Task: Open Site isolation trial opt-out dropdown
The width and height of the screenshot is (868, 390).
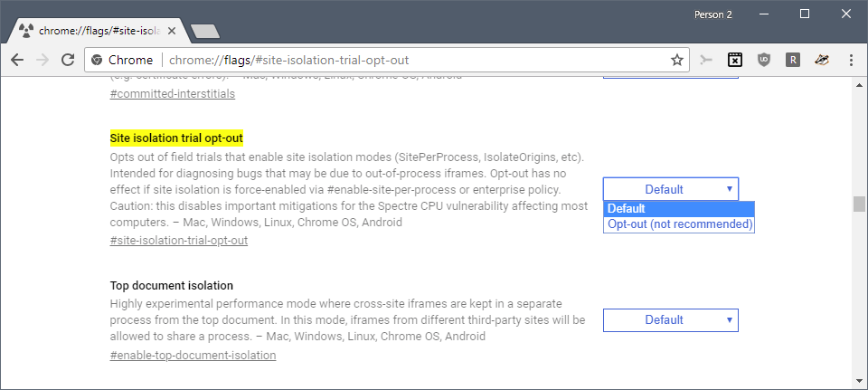Action: click(670, 189)
